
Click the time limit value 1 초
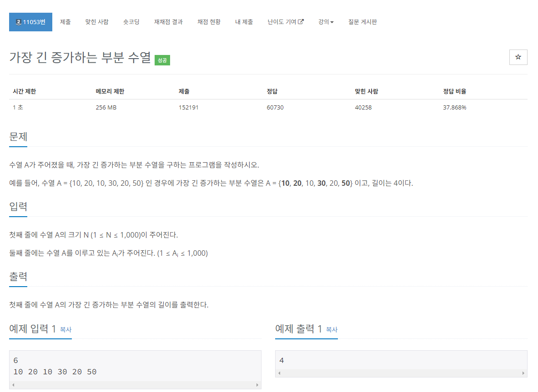pos(18,108)
